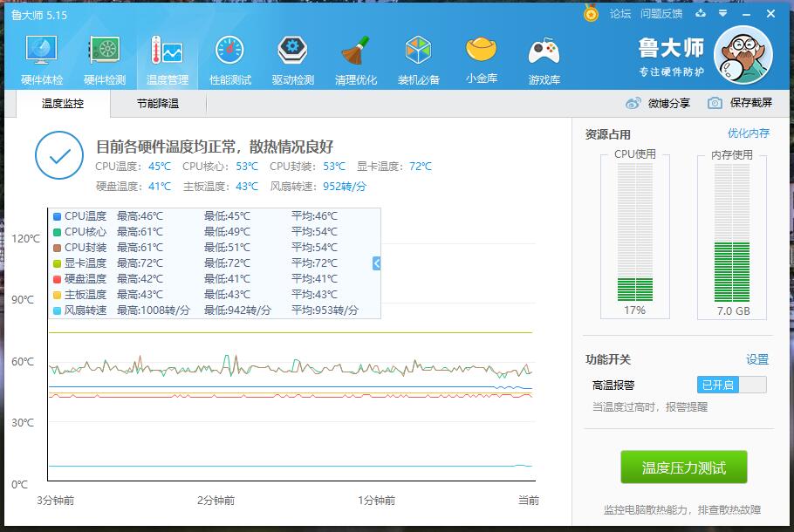Toggle the 主板温度 orange legend swatch
The width and height of the screenshot is (794, 532).
point(58,295)
